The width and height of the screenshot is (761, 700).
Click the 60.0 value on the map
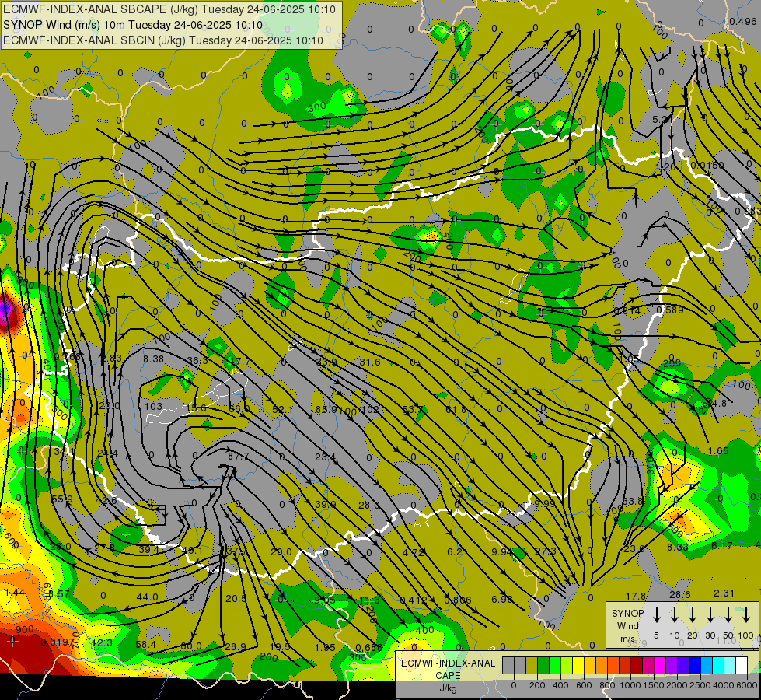tap(190, 646)
